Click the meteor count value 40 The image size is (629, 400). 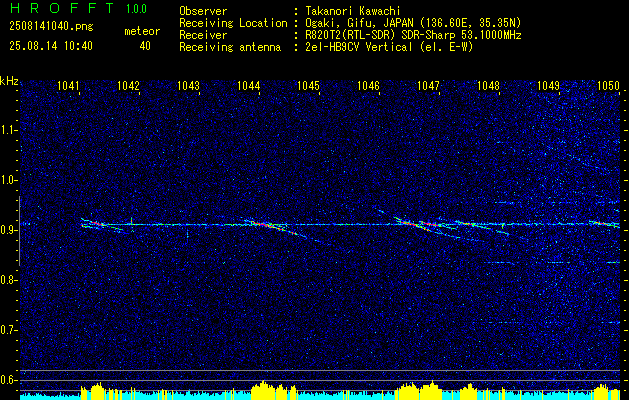coord(145,46)
